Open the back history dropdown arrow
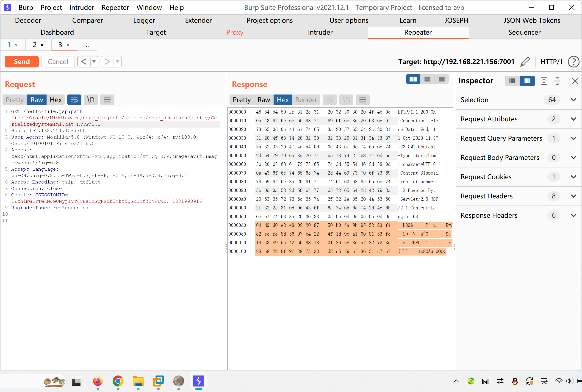The height and width of the screenshot is (392, 582). 94,61
